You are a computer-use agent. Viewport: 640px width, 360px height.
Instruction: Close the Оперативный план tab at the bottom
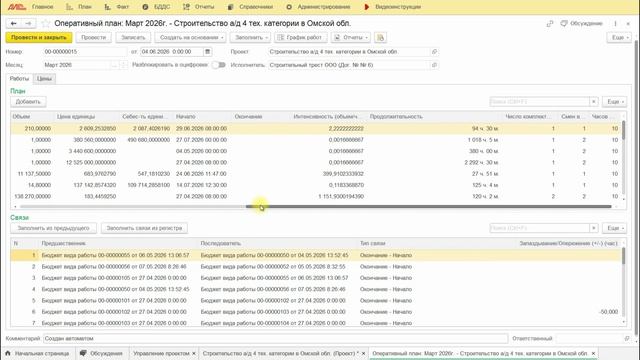point(593,353)
